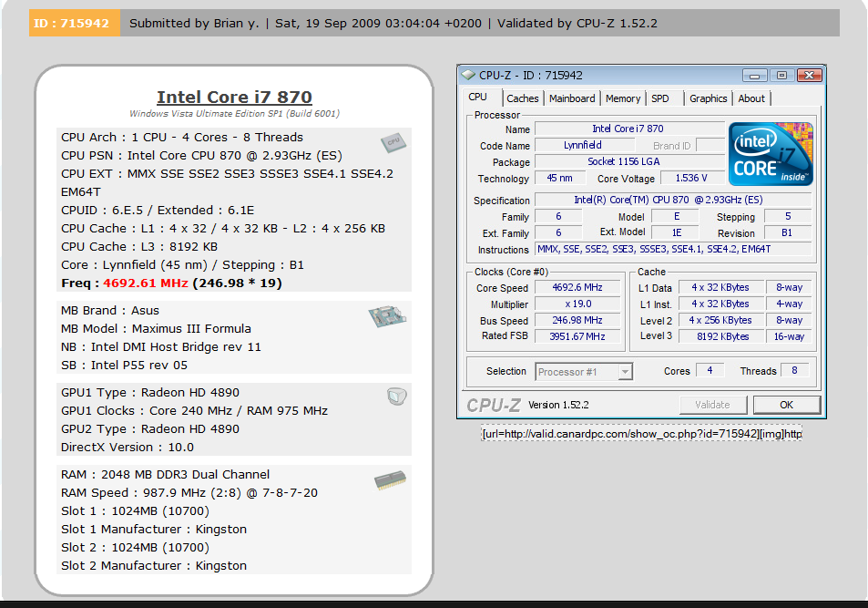Screen dimensions: 868x608
Task: Click the CPU Cache : L3 : 8192 KB line
Action: click(139, 247)
